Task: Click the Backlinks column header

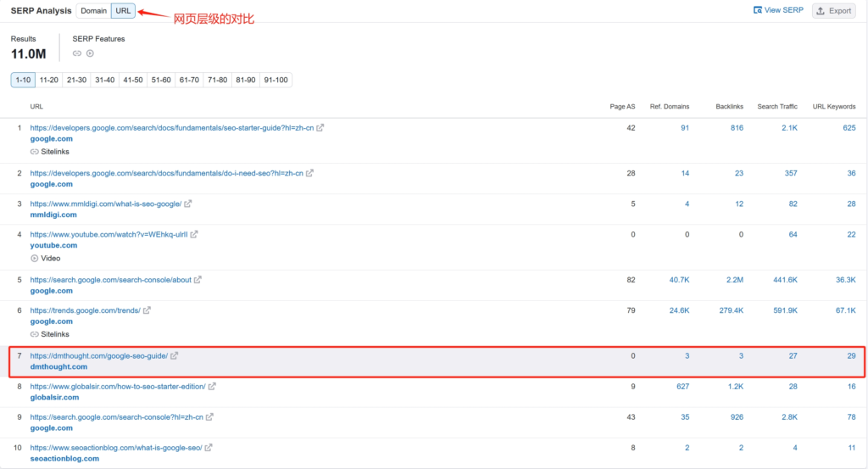Action: (x=729, y=106)
